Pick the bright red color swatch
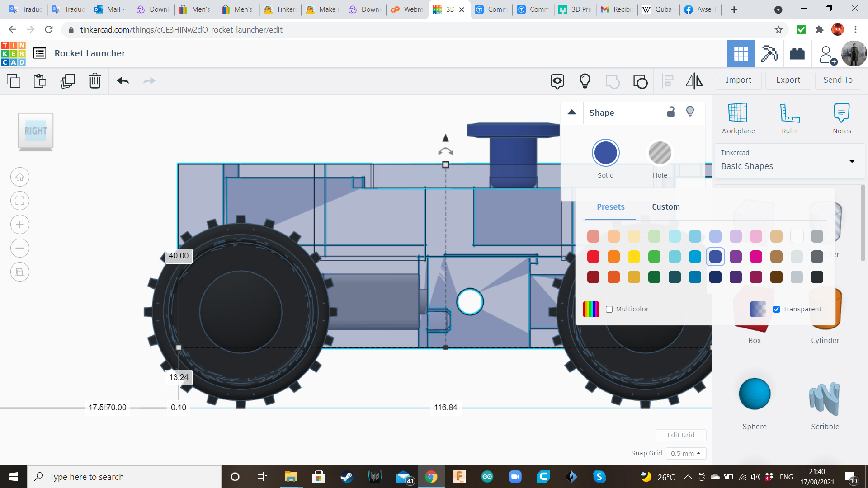Screen dimensions: 868x488 [x=593, y=257]
